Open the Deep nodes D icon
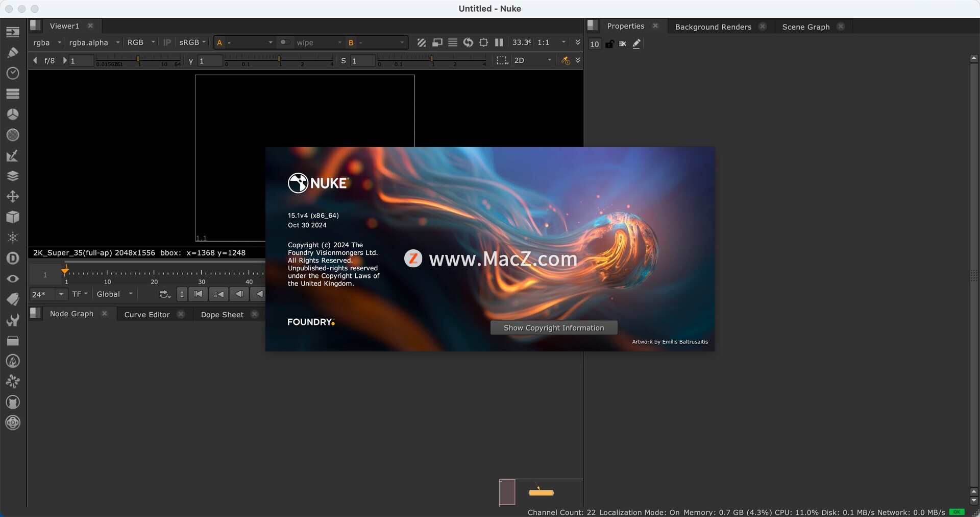 tap(13, 258)
